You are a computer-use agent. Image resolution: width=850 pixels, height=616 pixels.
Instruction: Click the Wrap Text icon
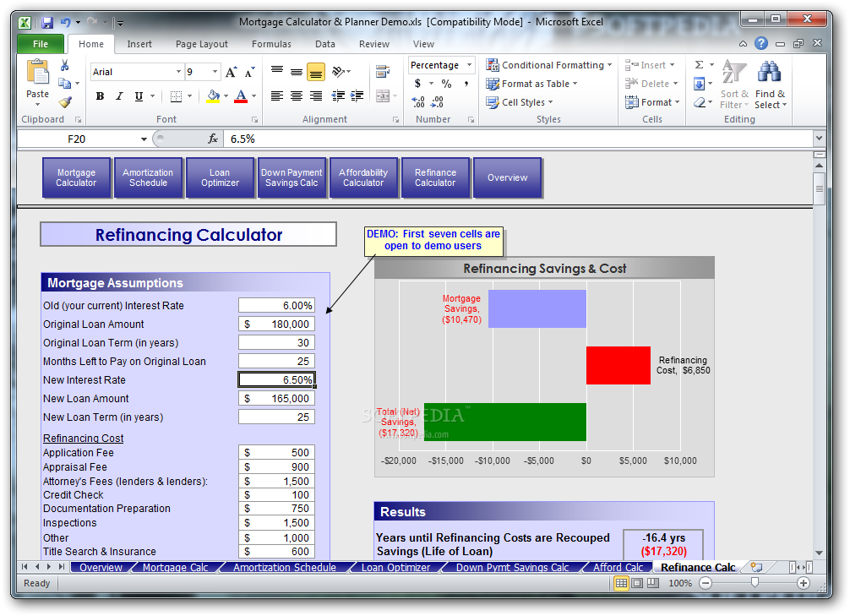point(383,71)
